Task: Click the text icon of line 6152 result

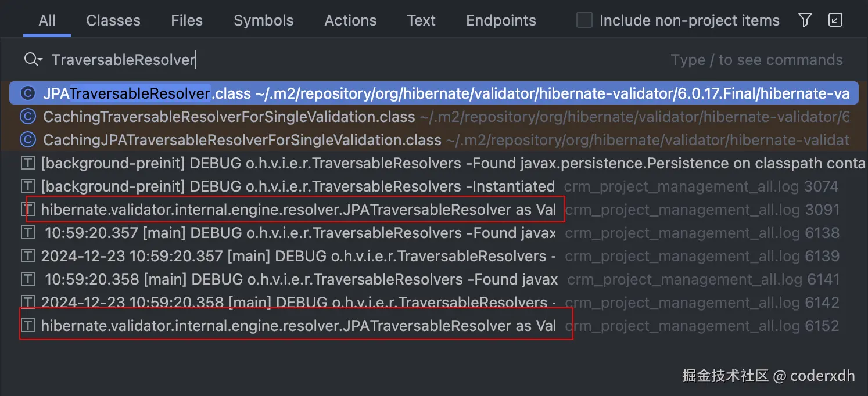Action: coord(27,326)
